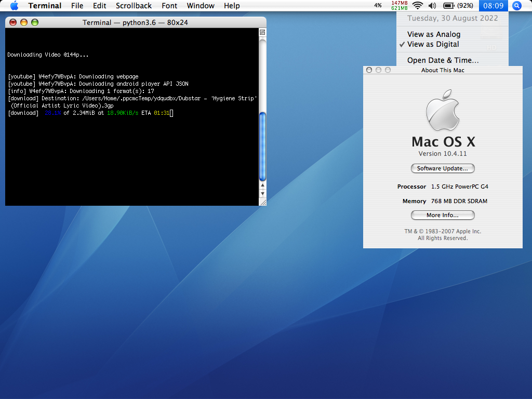This screenshot has height=399, width=532.
Task: Close the About This Mac window
Action: 369,70
